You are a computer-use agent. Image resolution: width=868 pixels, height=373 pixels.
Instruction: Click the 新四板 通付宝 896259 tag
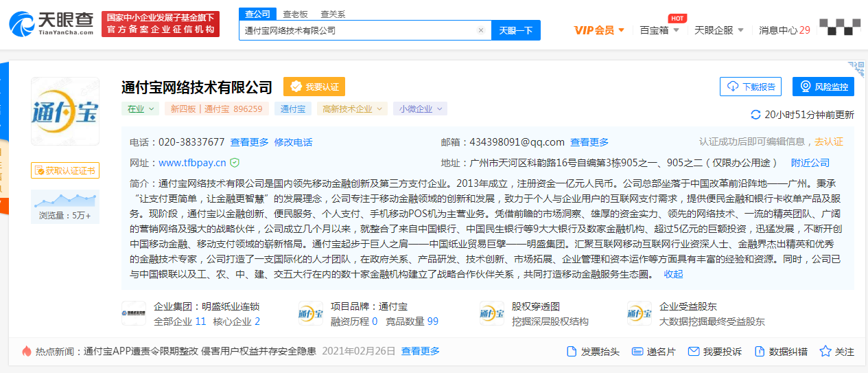coord(217,109)
